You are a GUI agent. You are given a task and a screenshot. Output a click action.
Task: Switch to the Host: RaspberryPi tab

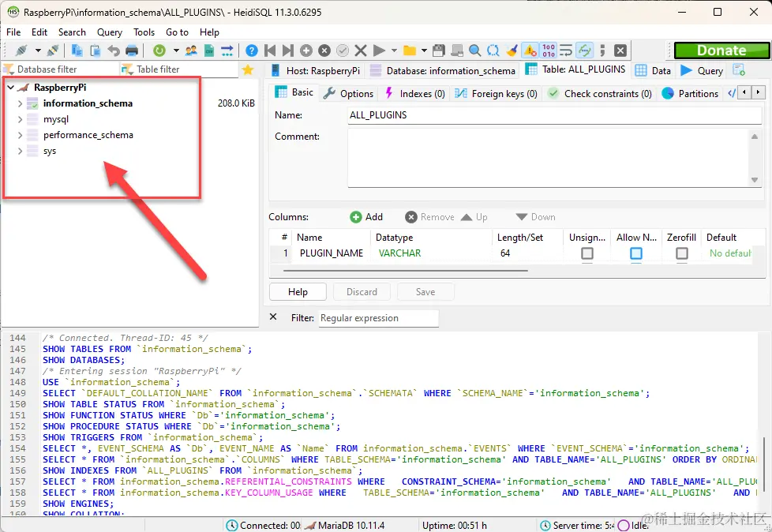(x=317, y=70)
